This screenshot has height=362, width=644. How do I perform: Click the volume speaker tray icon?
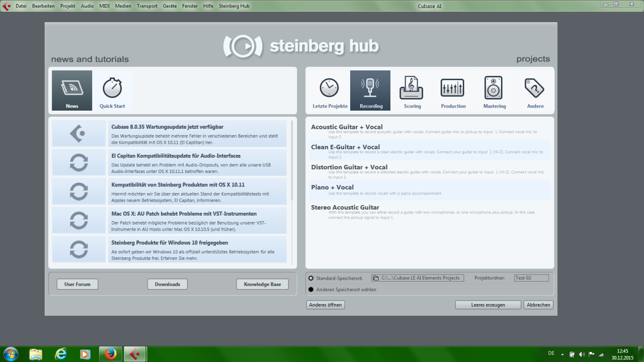582,354
